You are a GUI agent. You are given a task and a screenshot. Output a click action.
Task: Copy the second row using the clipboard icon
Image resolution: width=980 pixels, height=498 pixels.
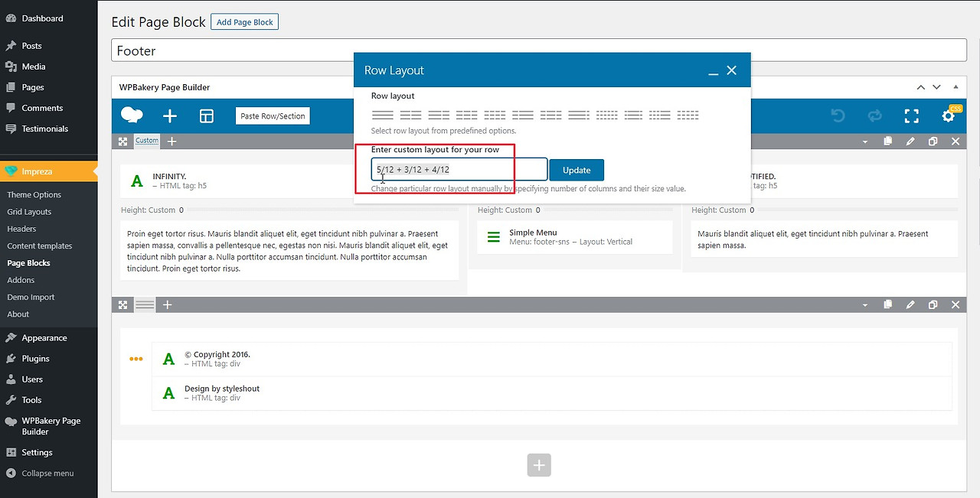coord(887,304)
